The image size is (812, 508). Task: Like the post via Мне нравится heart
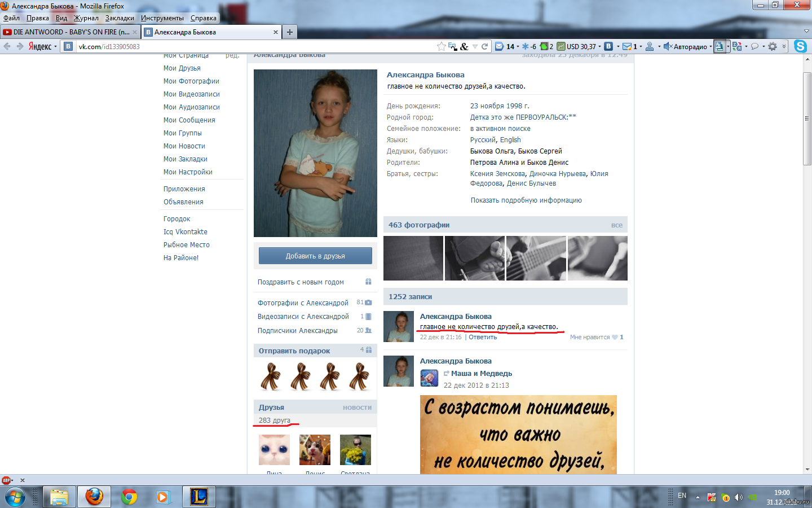(597, 337)
